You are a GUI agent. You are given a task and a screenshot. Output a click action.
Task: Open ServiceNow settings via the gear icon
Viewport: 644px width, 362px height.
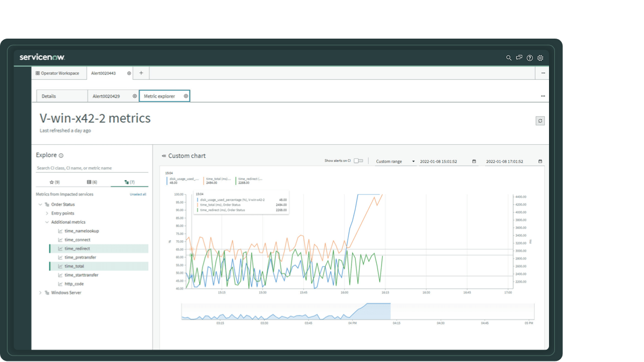tap(540, 57)
